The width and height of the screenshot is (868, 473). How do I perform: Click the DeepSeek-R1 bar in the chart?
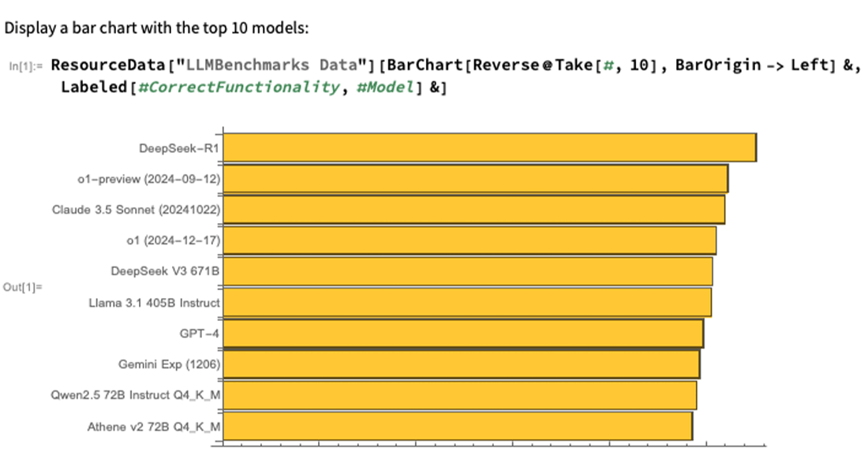tap(489, 148)
